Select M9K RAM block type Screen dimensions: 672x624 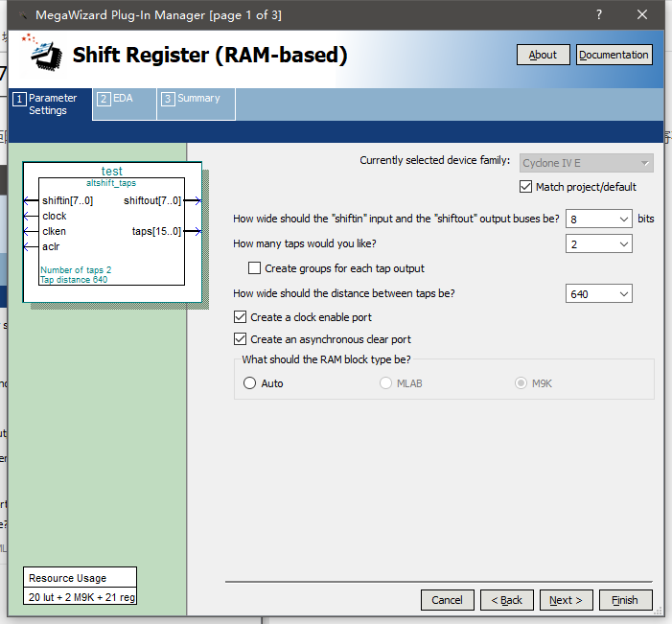pos(521,383)
